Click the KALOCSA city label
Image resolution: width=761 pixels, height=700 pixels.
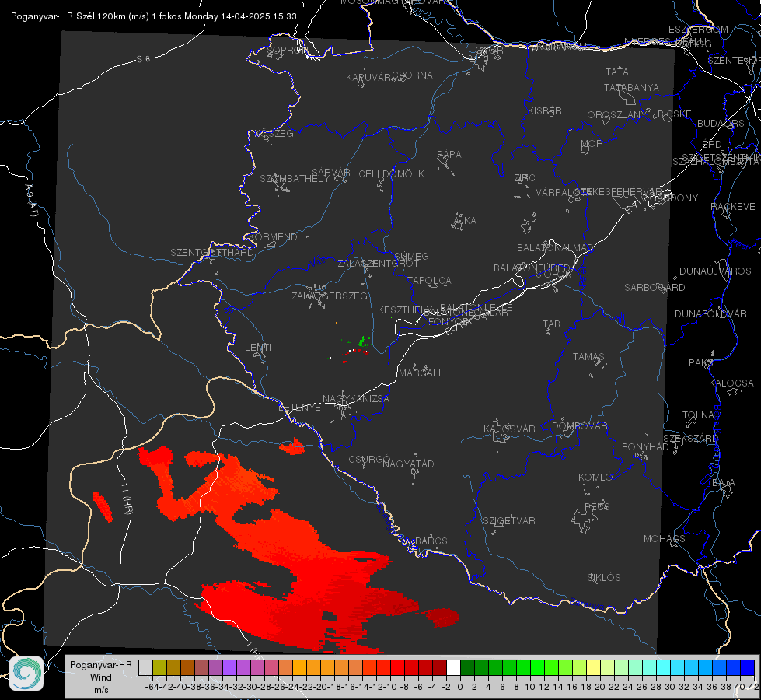click(731, 383)
